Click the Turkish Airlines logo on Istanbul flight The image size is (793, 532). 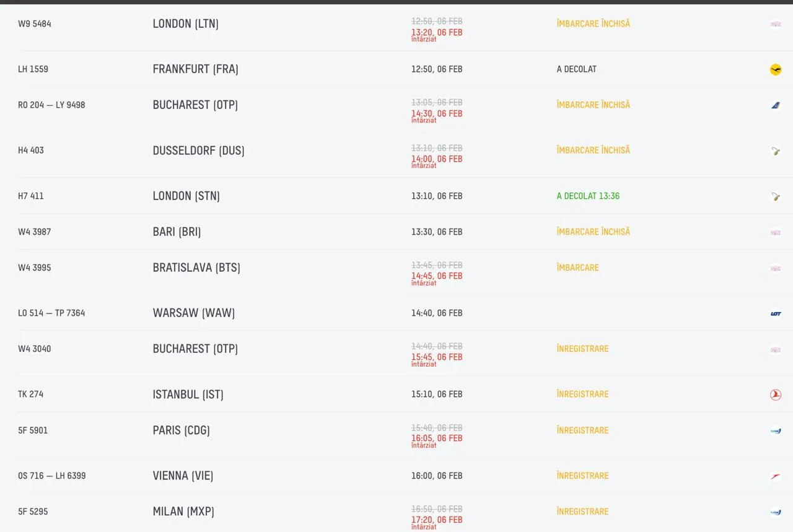[x=775, y=395]
